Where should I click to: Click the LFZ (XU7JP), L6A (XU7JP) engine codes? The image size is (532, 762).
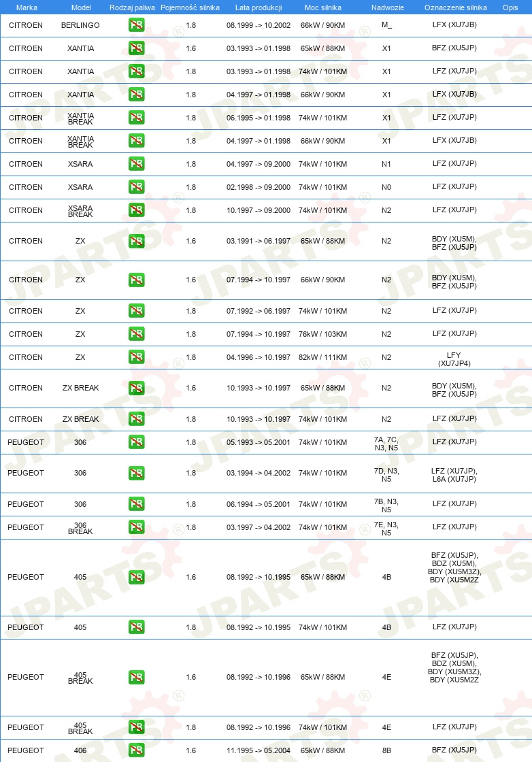coord(454,475)
